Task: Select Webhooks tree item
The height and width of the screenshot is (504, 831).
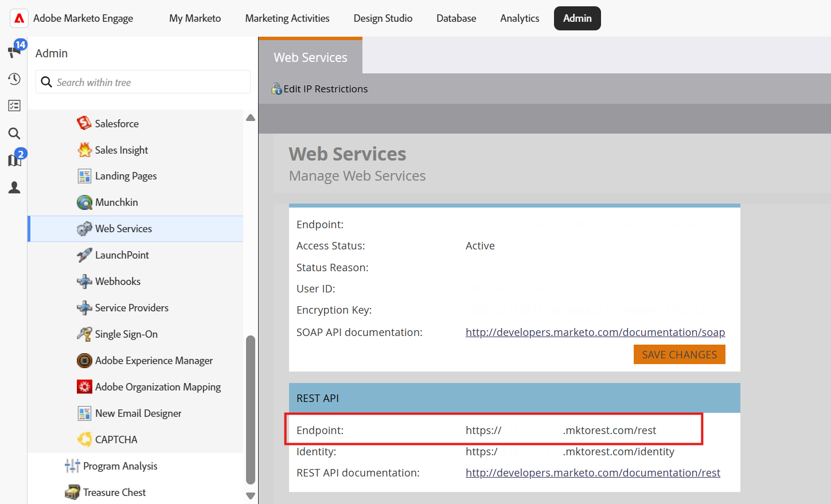Action: tap(118, 282)
